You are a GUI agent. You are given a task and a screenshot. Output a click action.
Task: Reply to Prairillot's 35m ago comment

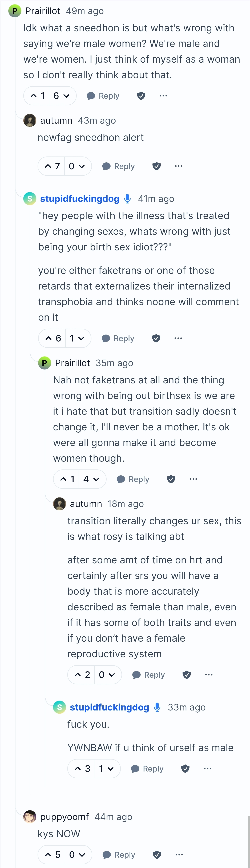(x=133, y=479)
